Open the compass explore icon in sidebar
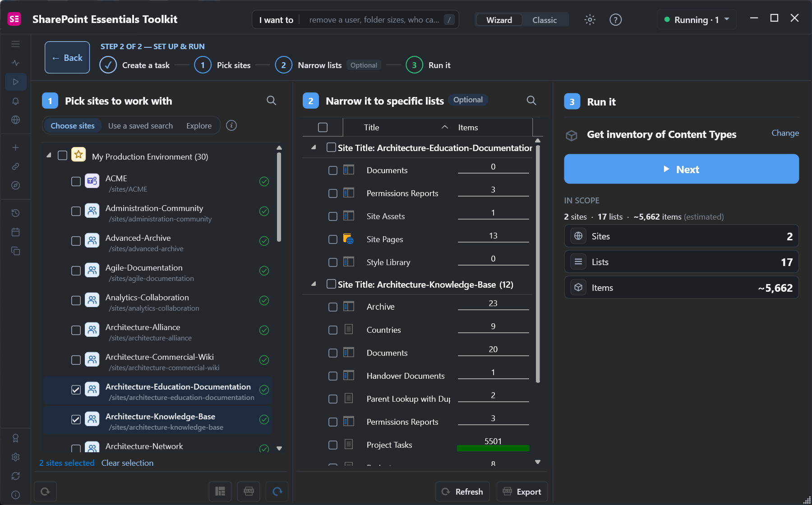 pyautogui.click(x=15, y=185)
